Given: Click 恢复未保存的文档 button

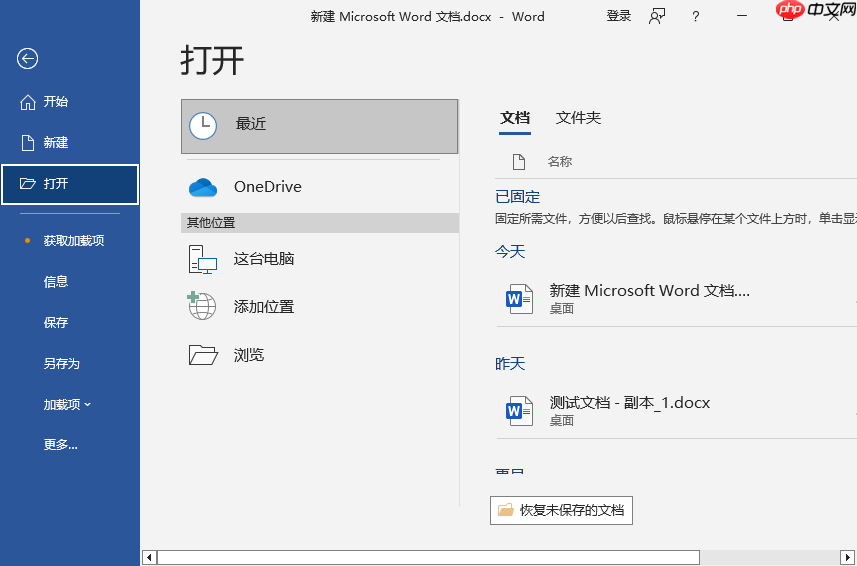Looking at the screenshot, I should (x=561, y=510).
